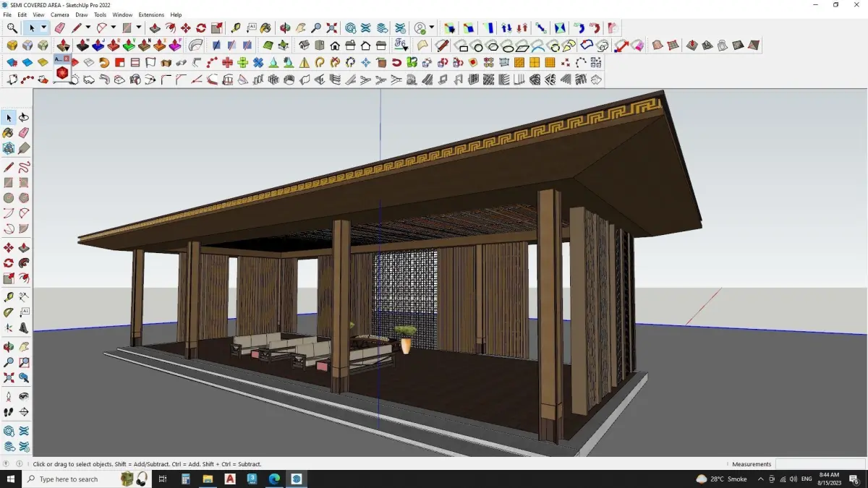Expand Arc tool dropdown arrow
Image resolution: width=868 pixels, height=488 pixels.
pos(113,27)
